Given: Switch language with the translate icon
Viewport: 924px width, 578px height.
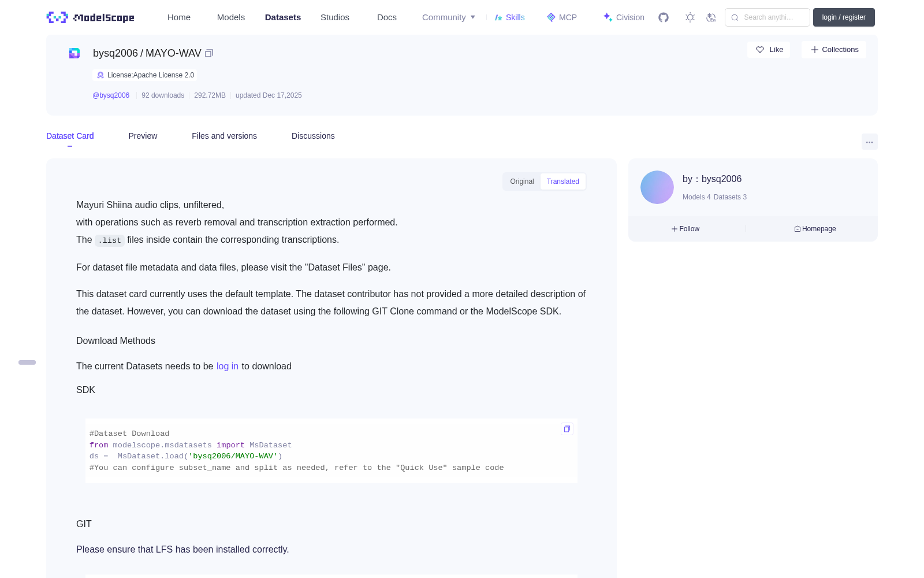Looking at the screenshot, I should coord(711,17).
